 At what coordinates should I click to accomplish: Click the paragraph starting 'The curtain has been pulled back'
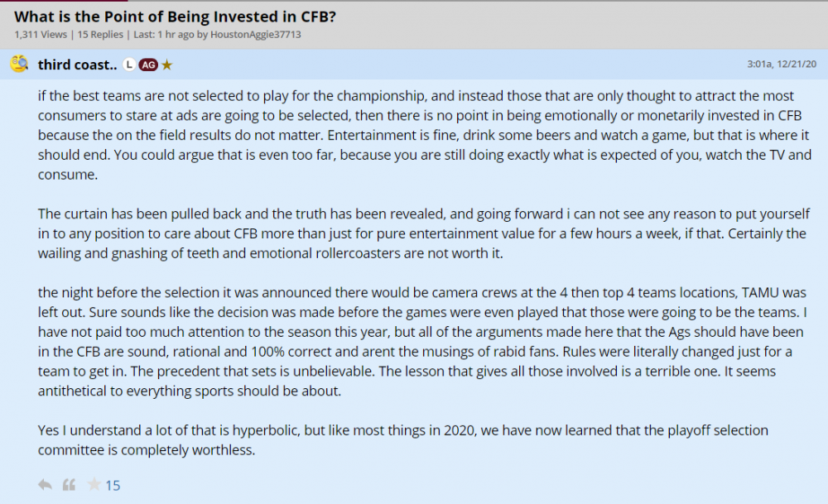[414, 233]
